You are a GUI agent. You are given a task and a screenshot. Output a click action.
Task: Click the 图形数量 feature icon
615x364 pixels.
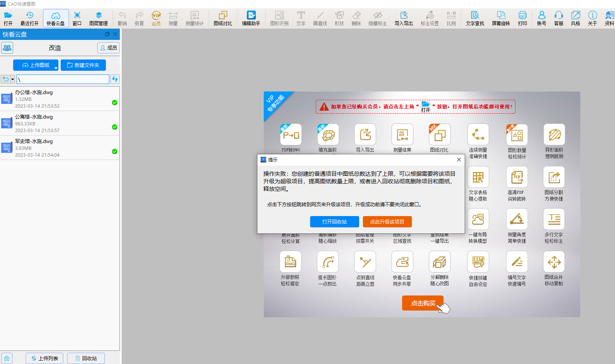[517, 134]
